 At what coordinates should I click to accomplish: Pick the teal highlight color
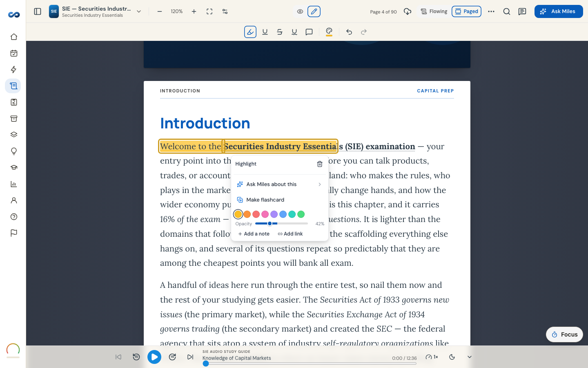point(292,214)
